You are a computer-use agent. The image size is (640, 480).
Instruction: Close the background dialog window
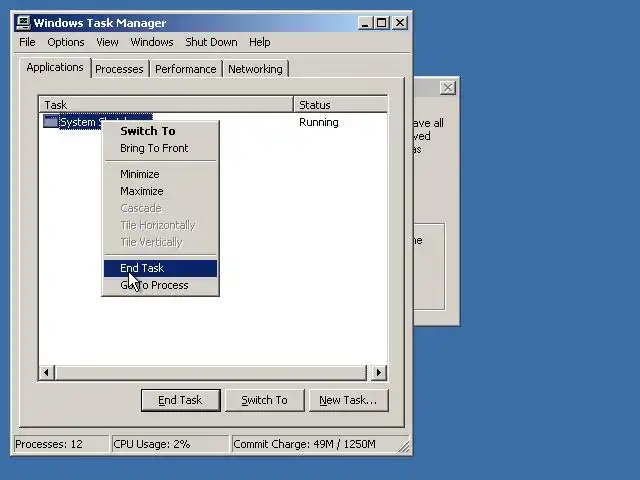pyautogui.click(x=448, y=87)
